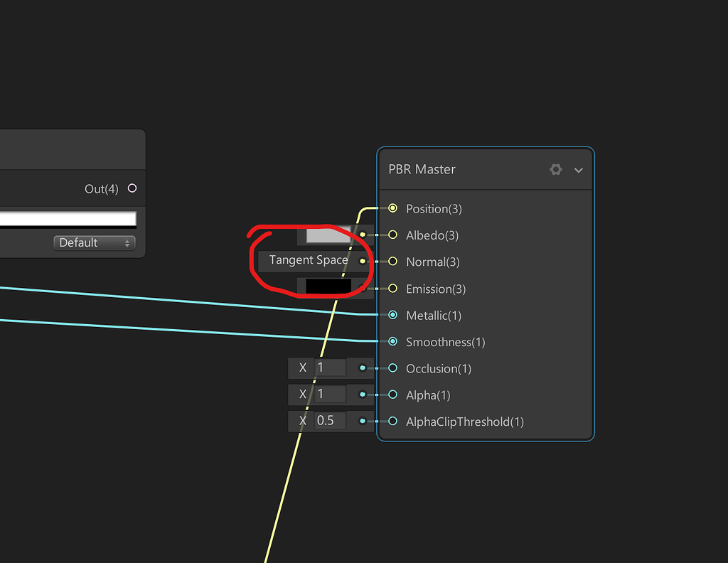
Task: Open the Default sampler state dropdown
Action: point(94,242)
